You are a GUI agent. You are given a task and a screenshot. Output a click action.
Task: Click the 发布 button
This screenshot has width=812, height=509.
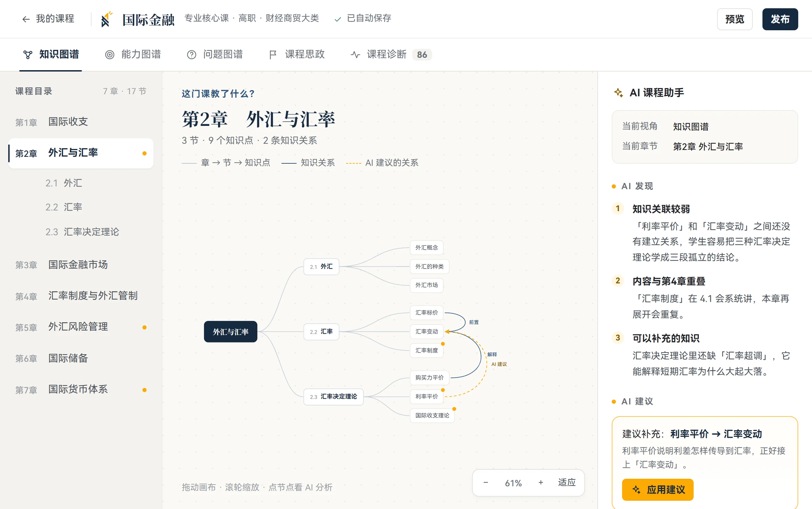coord(780,19)
